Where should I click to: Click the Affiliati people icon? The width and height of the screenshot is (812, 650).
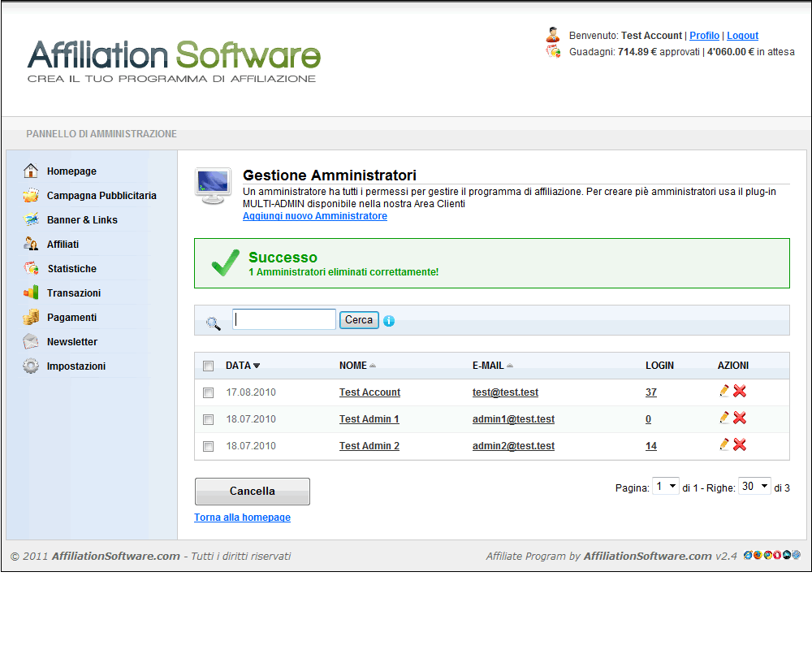(31, 244)
